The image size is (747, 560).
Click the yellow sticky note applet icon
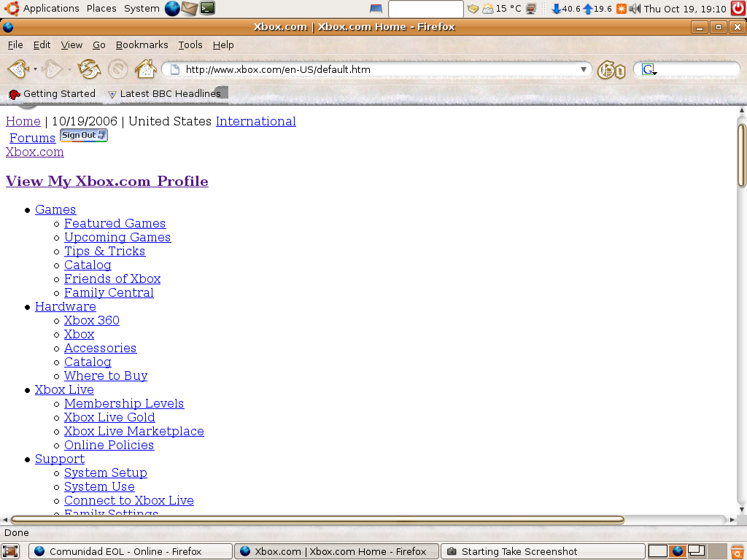tap(473, 9)
